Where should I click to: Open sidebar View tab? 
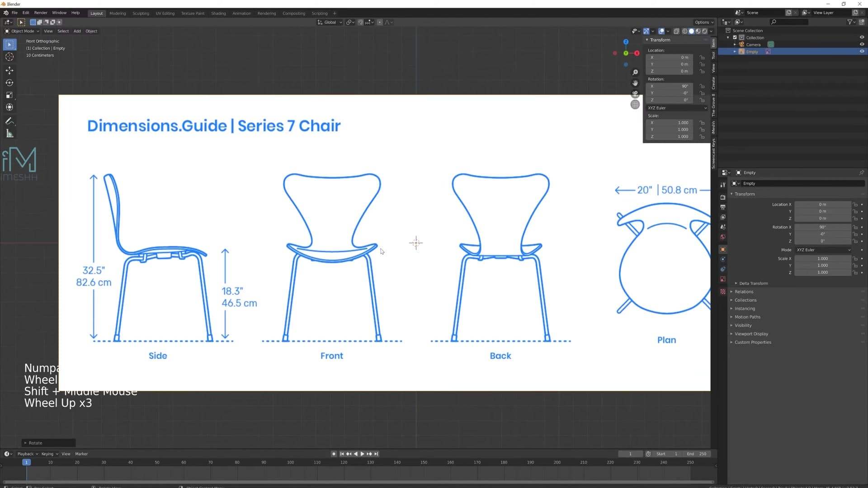tap(713, 68)
